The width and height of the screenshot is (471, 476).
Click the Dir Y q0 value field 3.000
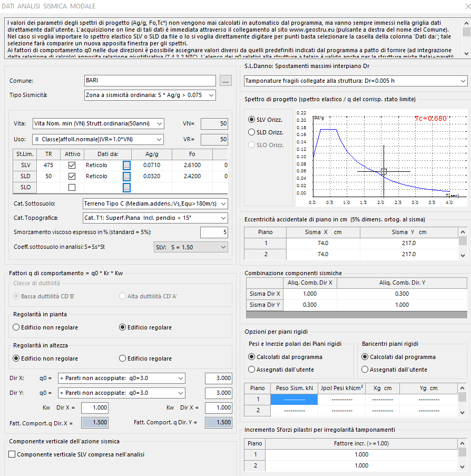click(219, 393)
